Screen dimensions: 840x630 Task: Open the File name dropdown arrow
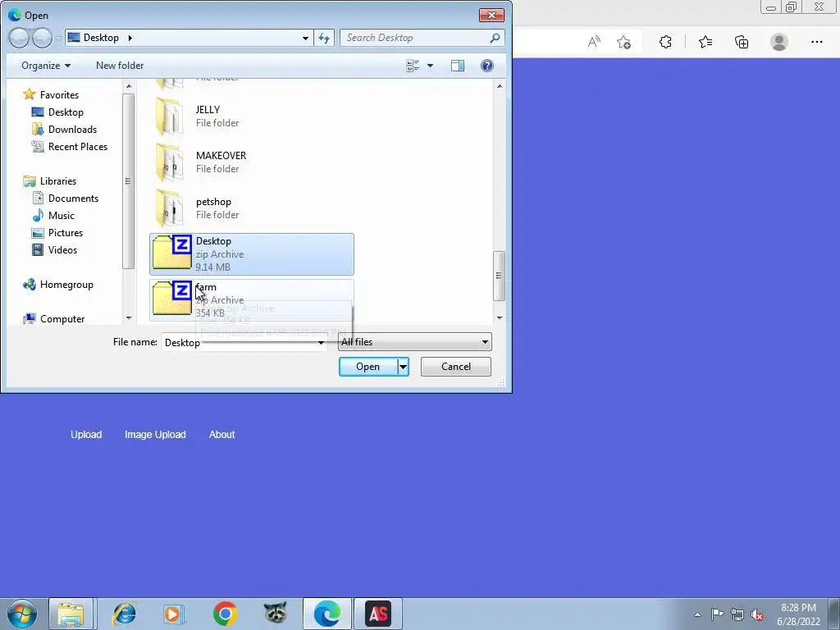pyautogui.click(x=321, y=342)
